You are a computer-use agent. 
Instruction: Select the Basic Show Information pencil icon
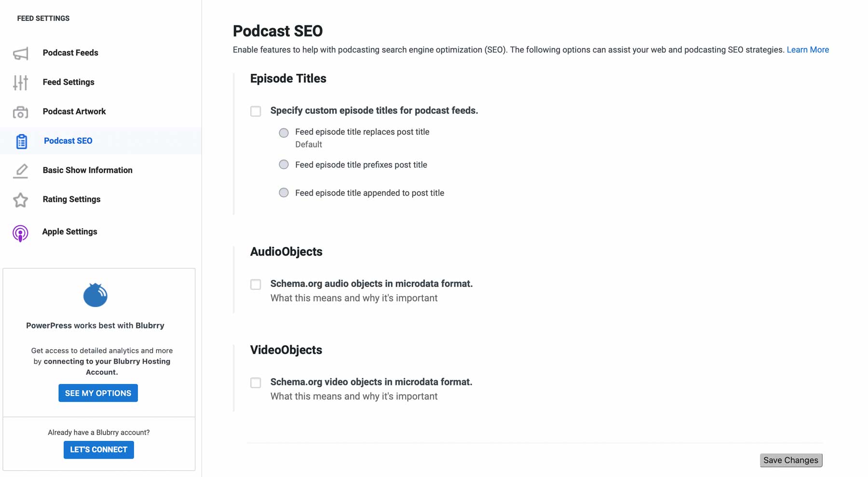tap(20, 170)
